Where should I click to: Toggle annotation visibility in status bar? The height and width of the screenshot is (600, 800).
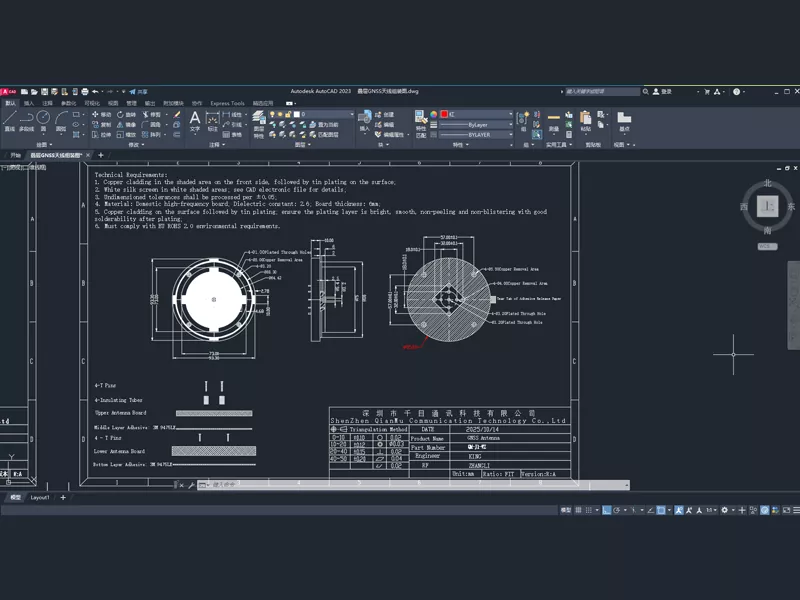(x=679, y=510)
